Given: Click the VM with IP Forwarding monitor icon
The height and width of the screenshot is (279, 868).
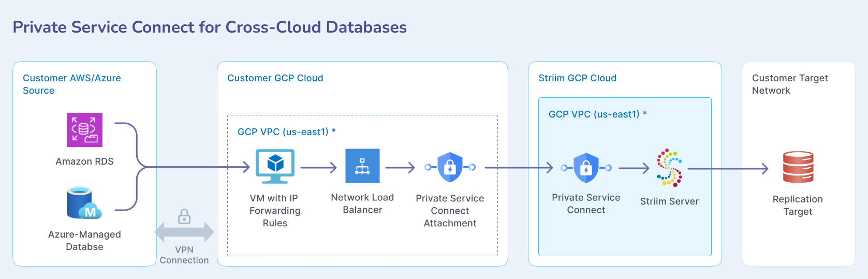Looking at the screenshot, I should coord(275,166).
